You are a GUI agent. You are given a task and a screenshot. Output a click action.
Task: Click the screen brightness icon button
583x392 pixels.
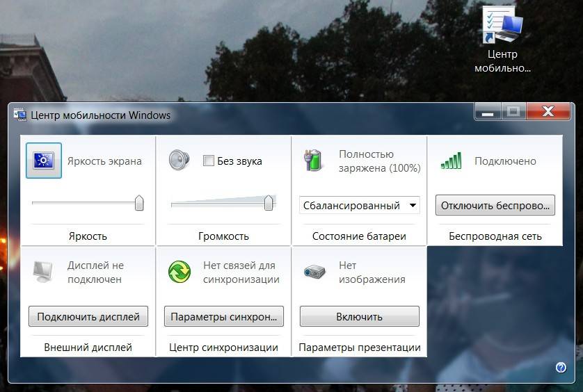click(x=44, y=161)
